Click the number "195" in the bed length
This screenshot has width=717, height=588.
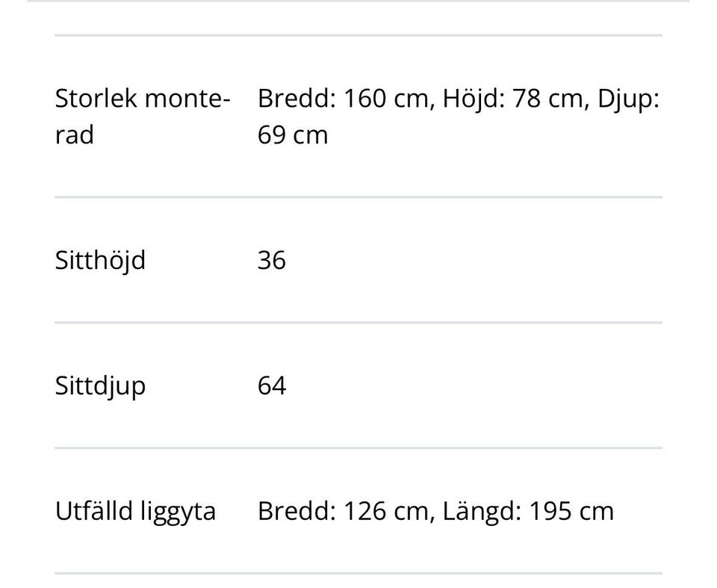[x=552, y=512]
